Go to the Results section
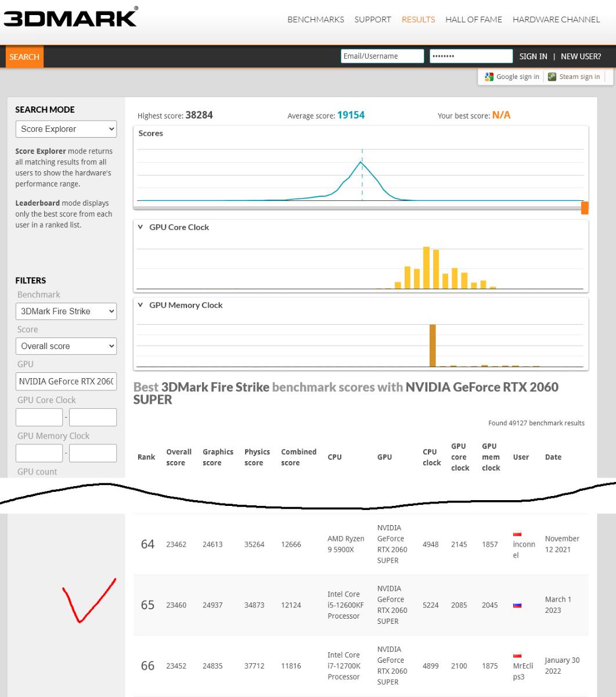The height and width of the screenshot is (697, 616). 418,19
